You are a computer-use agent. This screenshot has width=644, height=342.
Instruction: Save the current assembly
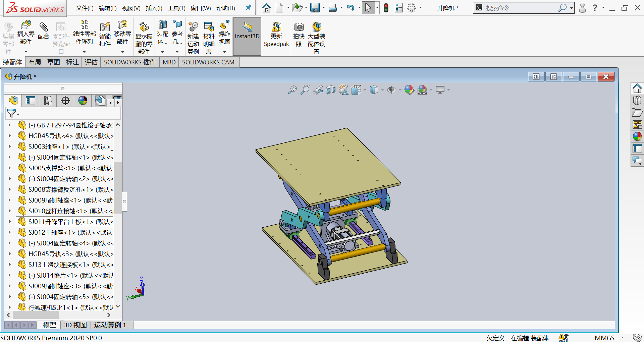315,8
